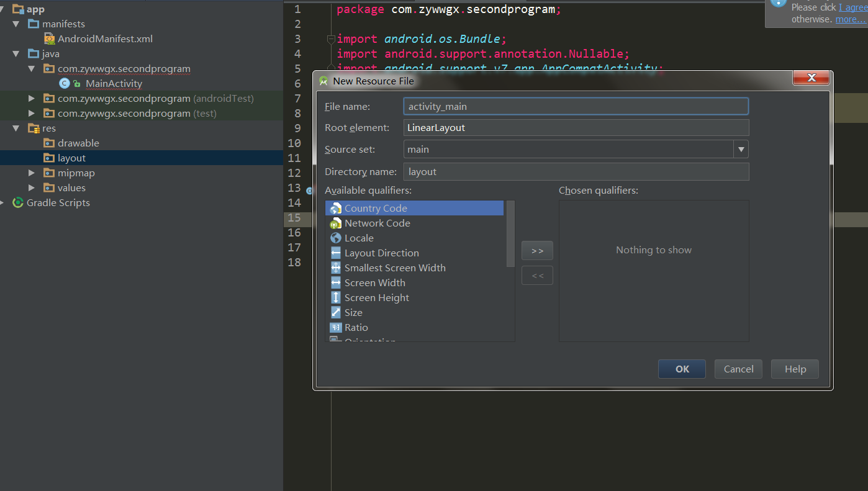Add qualifier with the >> button
The height and width of the screenshot is (491, 868).
[x=537, y=251]
